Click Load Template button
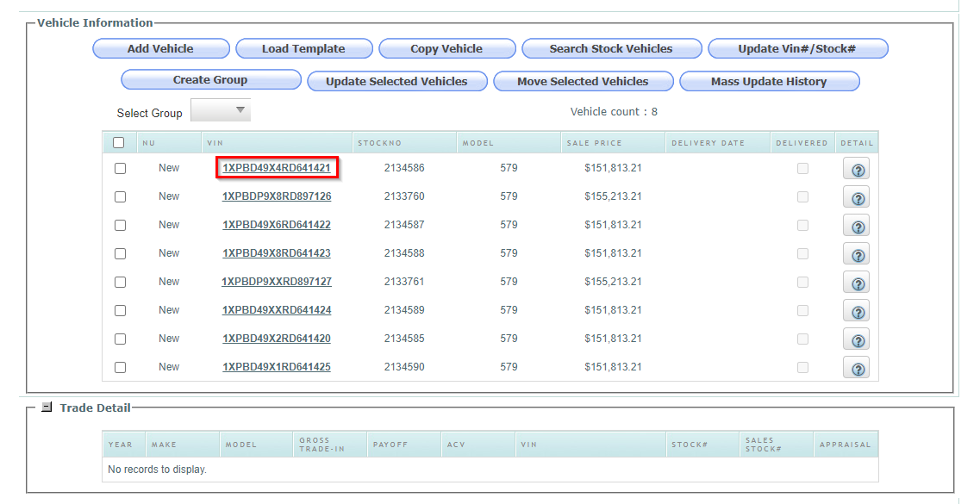The height and width of the screenshot is (504, 980). click(x=303, y=49)
